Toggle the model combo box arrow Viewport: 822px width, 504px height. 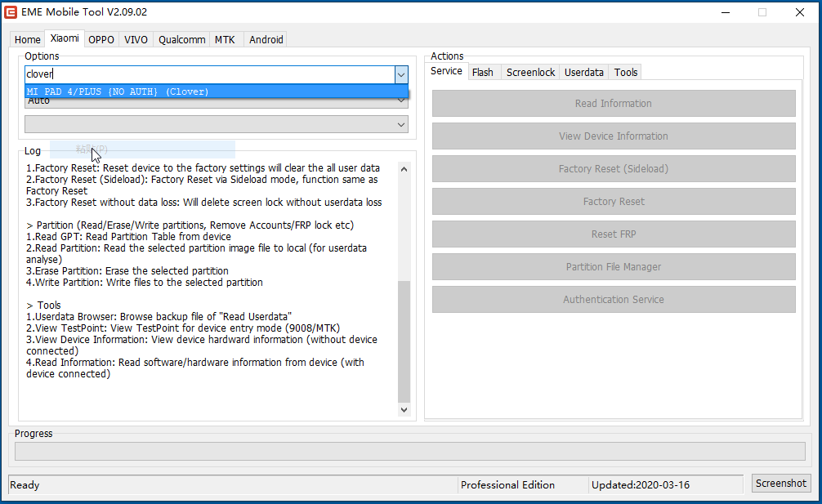point(401,74)
